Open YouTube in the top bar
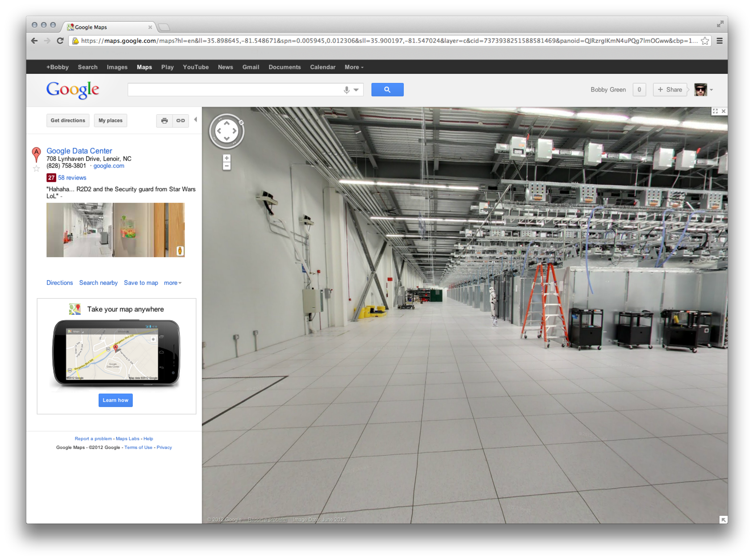The width and height of the screenshot is (754, 560). point(196,67)
